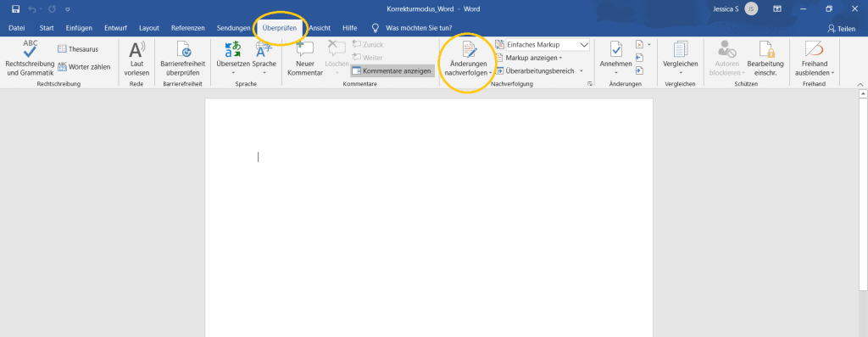Add a Neuer Kommentar

tap(305, 59)
